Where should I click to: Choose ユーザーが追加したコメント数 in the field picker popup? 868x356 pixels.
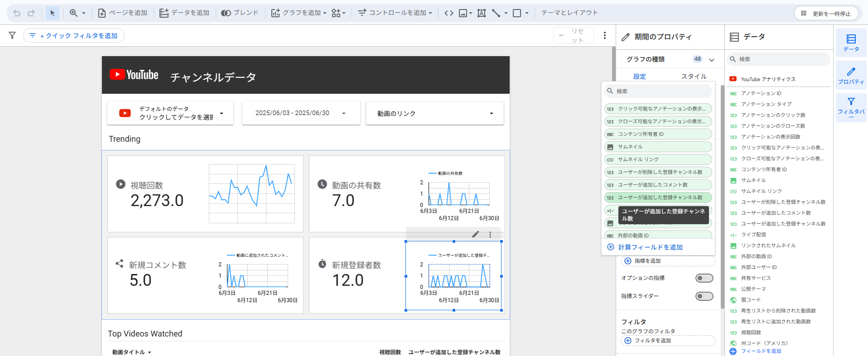click(x=658, y=185)
